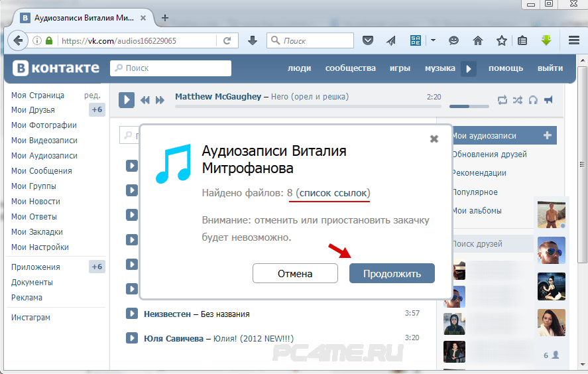Click the header mini-player play button
Screen dimensions: 588x374
pos(469,68)
